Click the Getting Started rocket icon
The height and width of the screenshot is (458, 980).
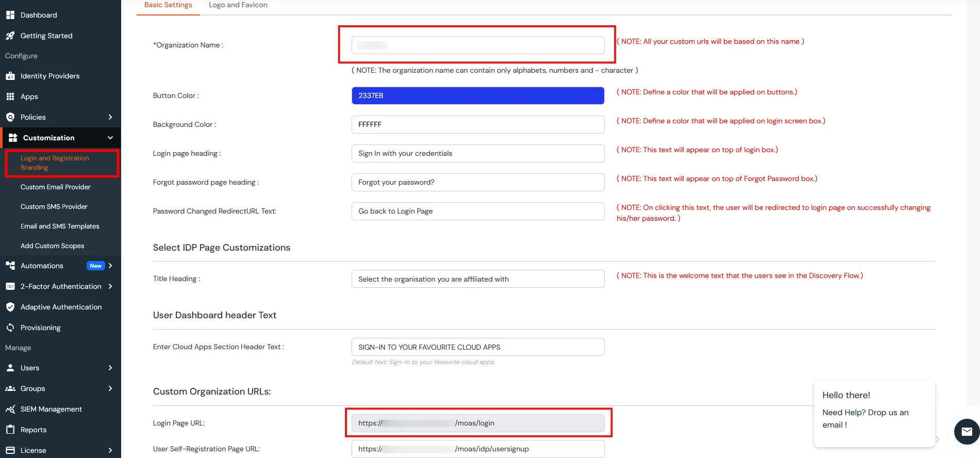click(x=10, y=36)
